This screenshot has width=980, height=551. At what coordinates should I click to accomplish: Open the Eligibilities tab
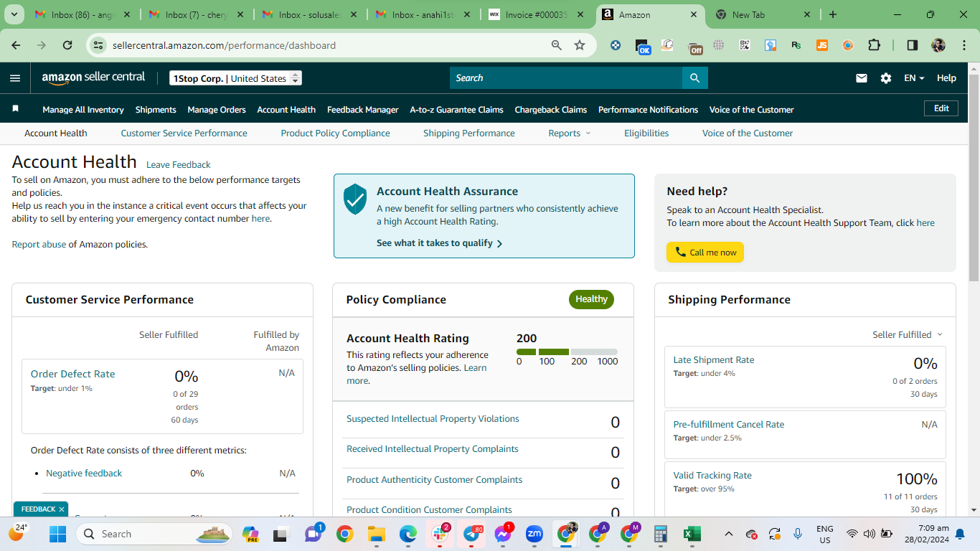tap(646, 133)
